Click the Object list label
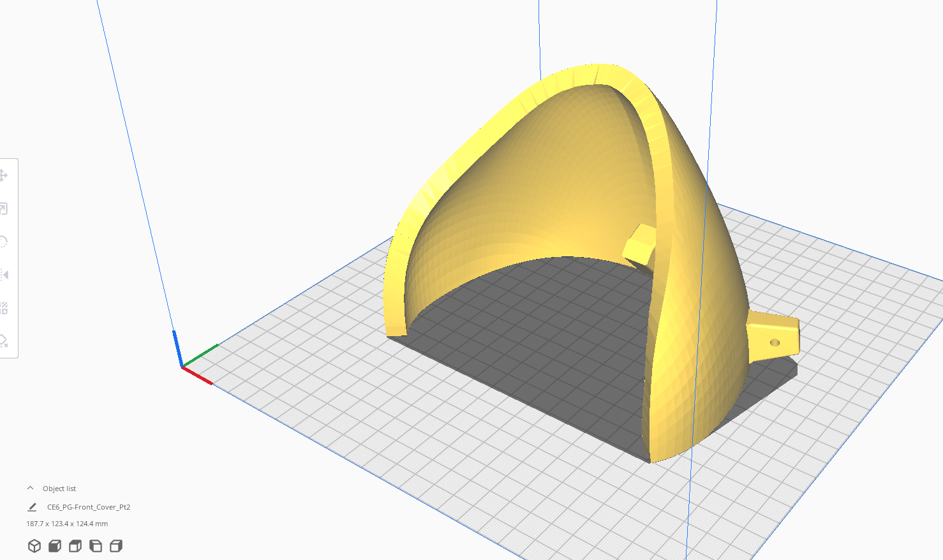This screenshot has width=943, height=560. (59, 488)
